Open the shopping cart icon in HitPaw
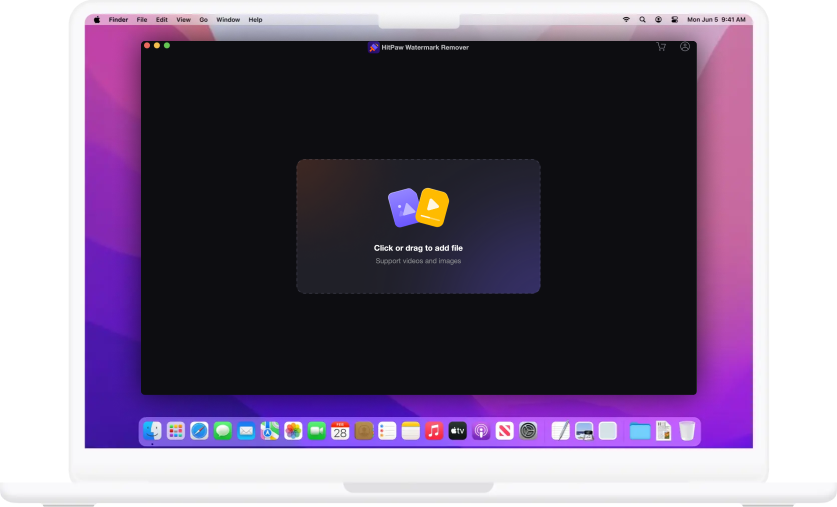This screenshot has width=837, height=507. (x=661, y=47)
